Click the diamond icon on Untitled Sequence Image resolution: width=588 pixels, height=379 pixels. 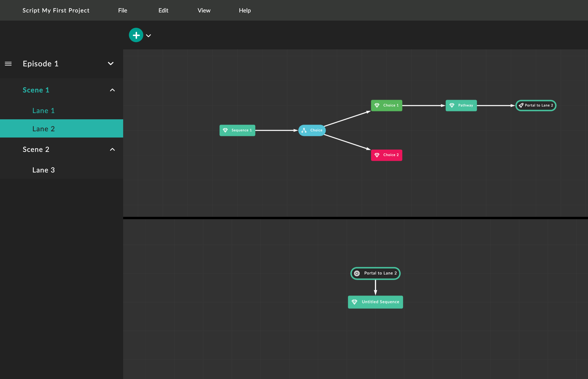pyautogui.click(x=354, y=302)
